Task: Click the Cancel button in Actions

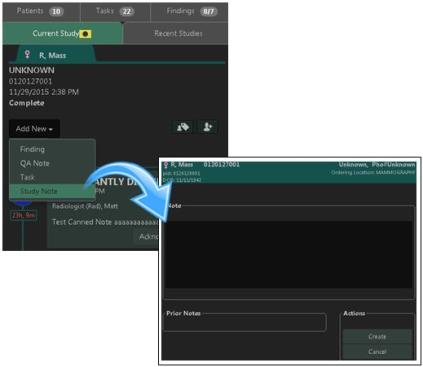Action: click(x=377, y=352)
